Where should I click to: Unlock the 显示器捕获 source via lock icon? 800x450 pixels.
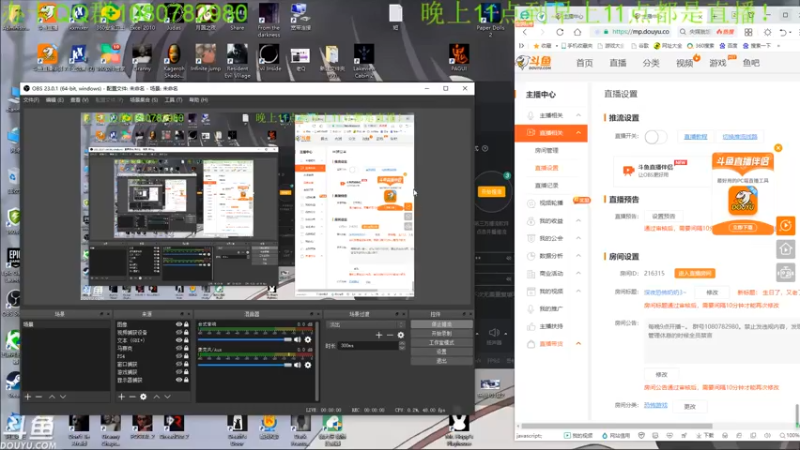coord(186,380)
